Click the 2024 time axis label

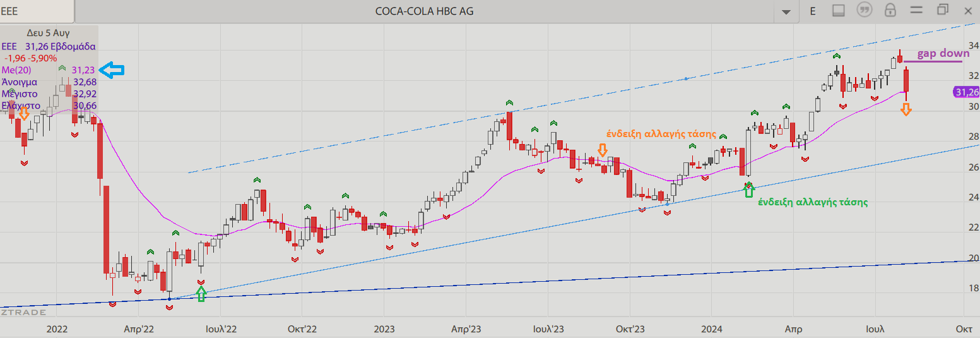[711, 329]
